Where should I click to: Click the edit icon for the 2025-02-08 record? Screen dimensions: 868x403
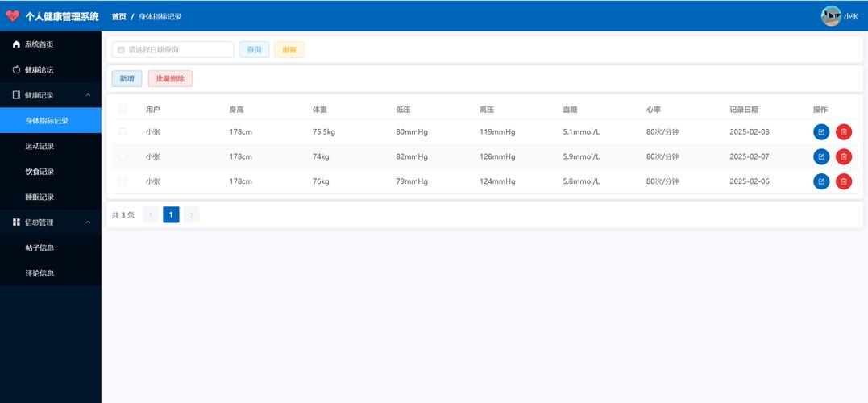pos(821,132)
